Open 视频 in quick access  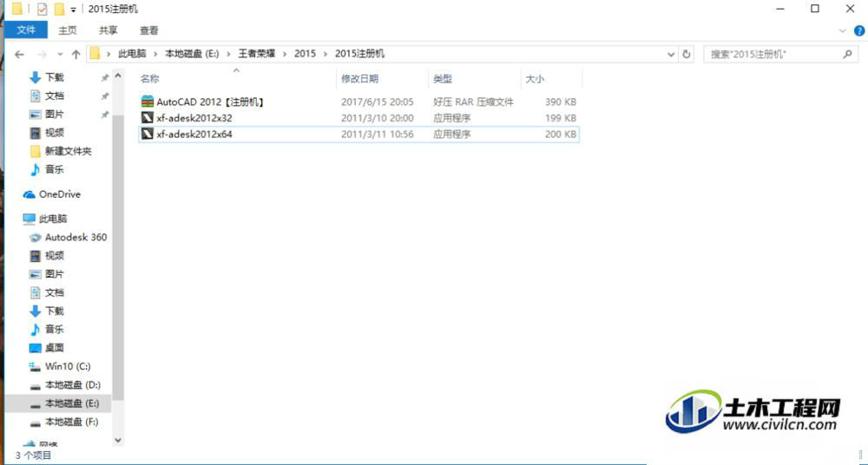tap(54, 133)
